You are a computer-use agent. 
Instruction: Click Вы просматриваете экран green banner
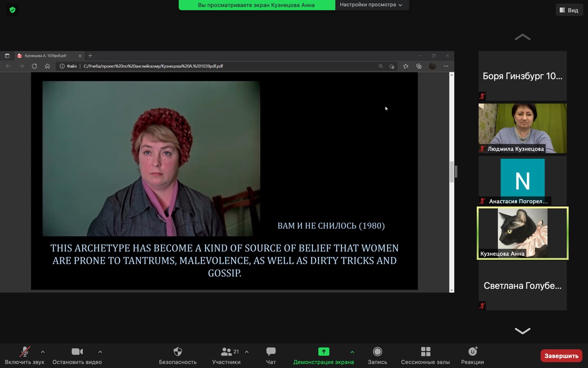point(257,5)
